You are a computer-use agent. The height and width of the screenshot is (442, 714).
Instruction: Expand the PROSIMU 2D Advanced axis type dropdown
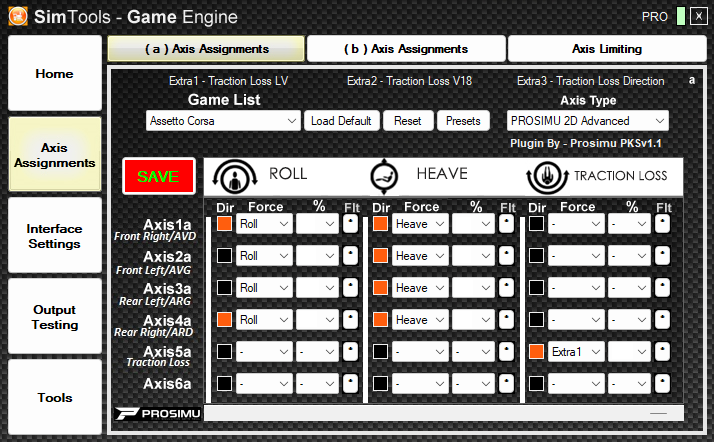587,121
